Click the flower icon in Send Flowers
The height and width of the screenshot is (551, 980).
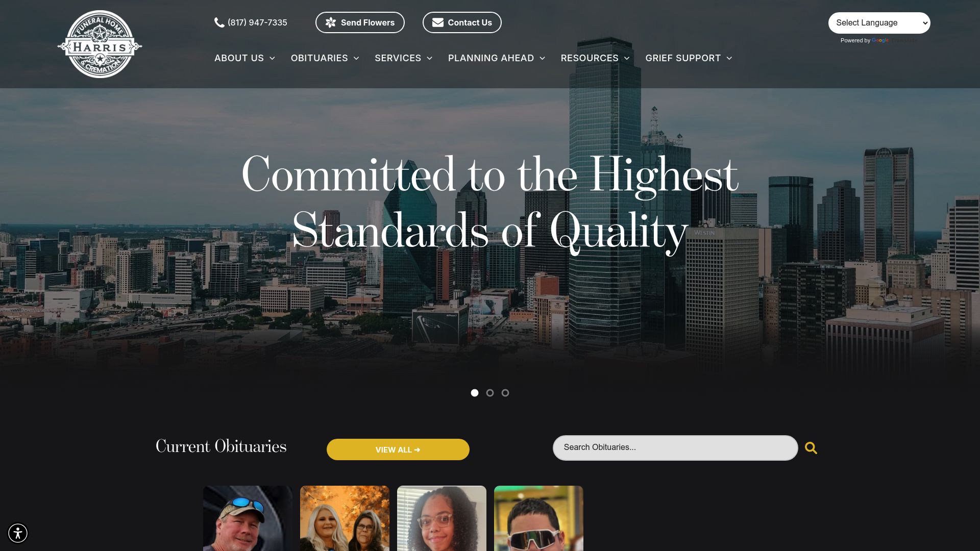click(331, 22)
